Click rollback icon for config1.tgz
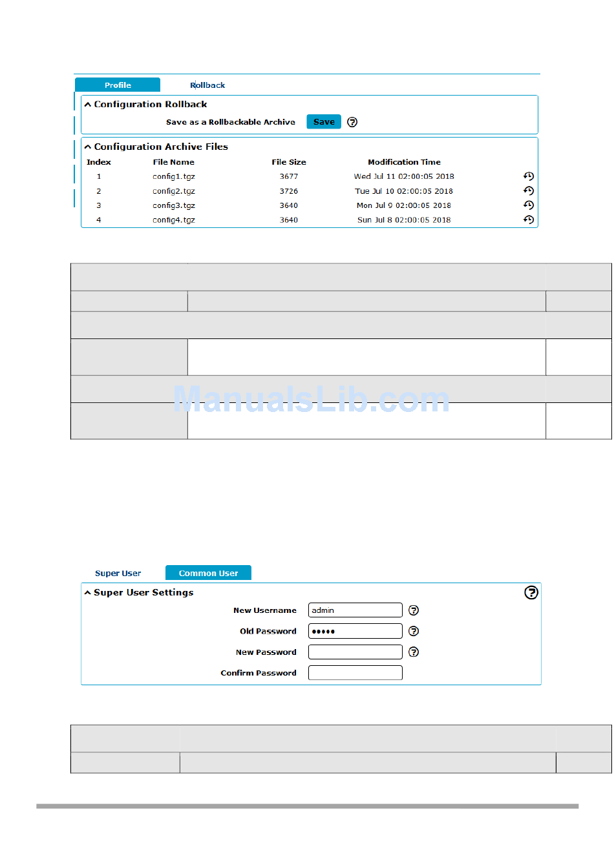This screenshot has width=614, height=868. point(528,176)
